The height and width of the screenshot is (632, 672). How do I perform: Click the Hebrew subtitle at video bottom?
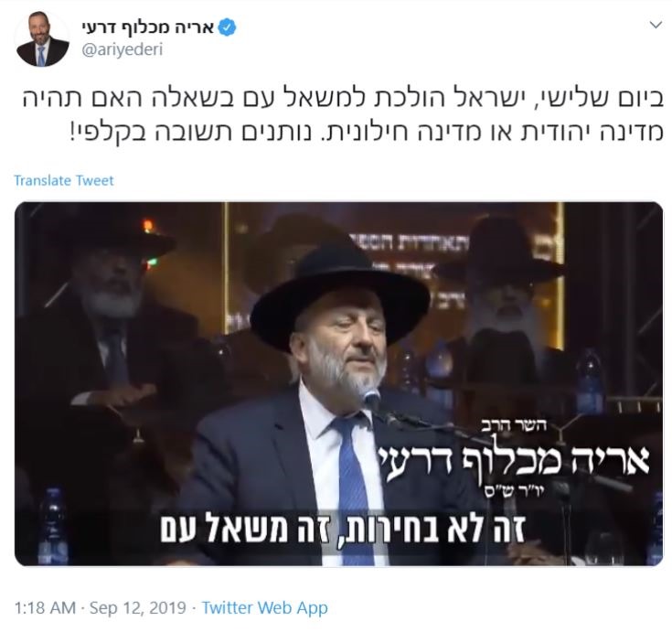tap(343, 530)
